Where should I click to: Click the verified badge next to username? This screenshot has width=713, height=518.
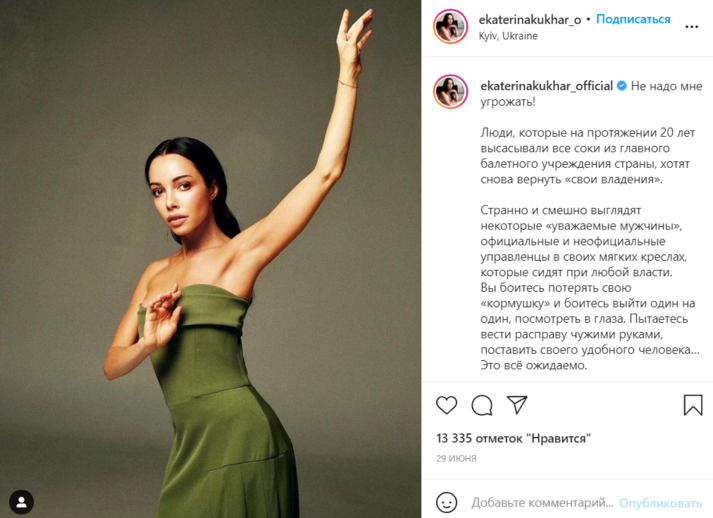622,85
